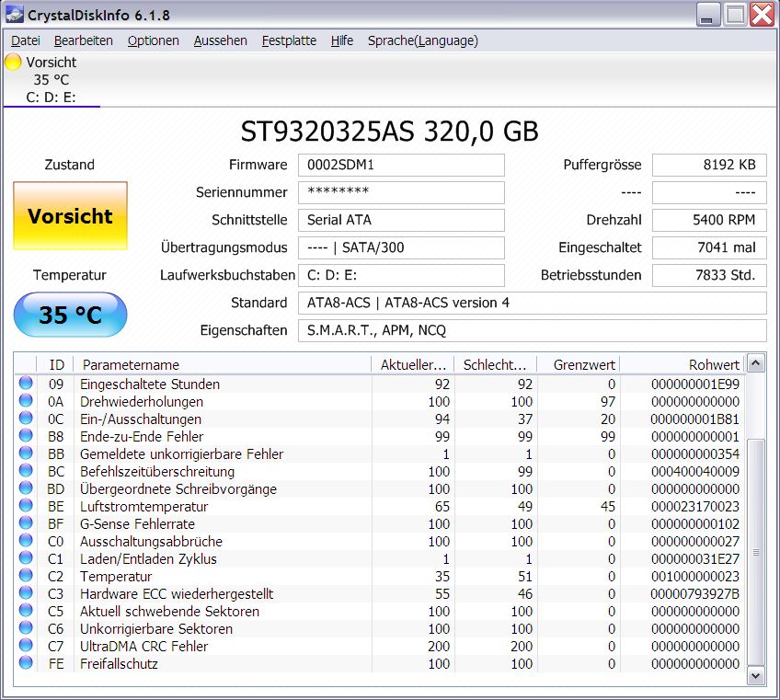The width and height of the screenshot is (780, 700).
Task: Click the masked Seriennummer field
Action: [x=401, y=192]
